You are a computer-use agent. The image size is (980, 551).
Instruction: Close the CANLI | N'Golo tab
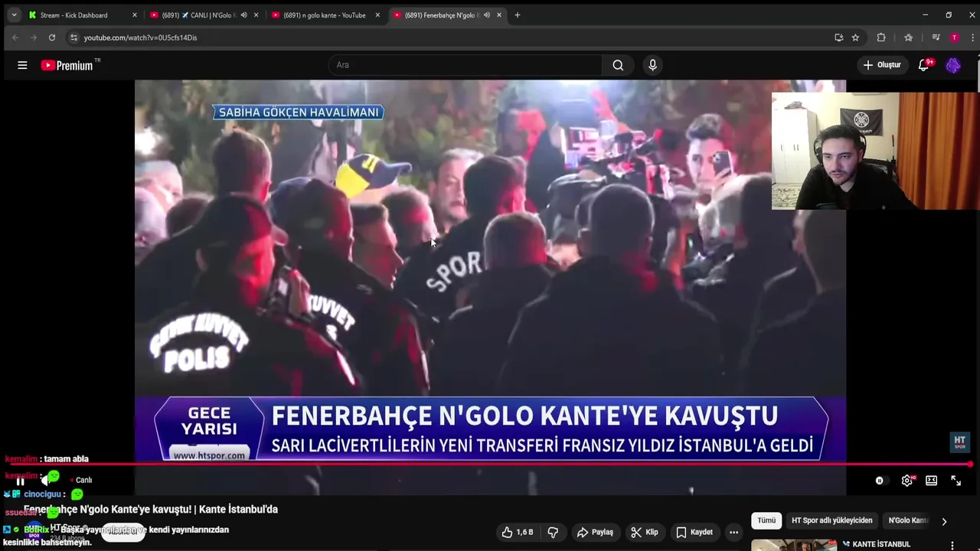coord(256,15)
